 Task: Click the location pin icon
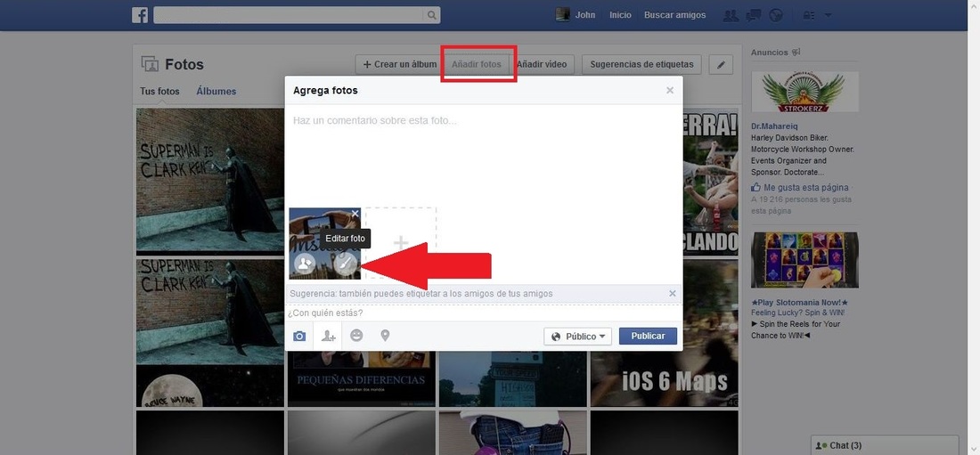click(385, 336)
